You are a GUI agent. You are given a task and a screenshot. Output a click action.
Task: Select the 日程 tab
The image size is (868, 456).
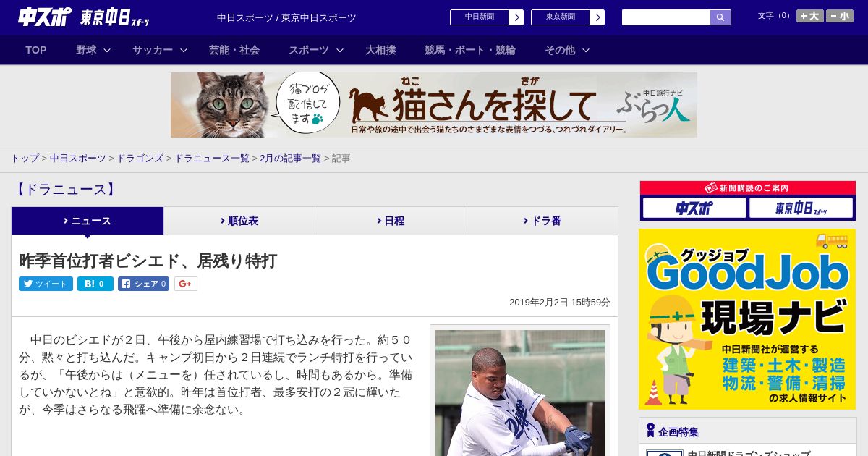pos(391,221)
